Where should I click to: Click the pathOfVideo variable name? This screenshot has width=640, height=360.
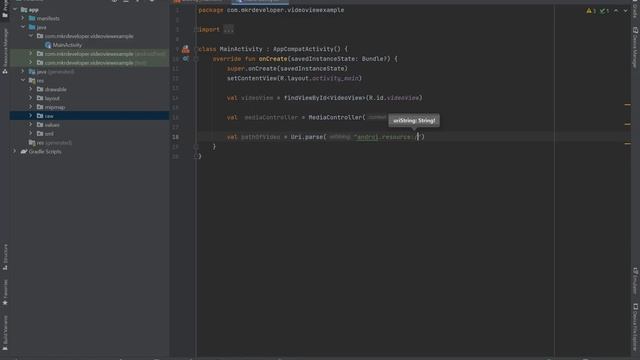tap(260, 137)
